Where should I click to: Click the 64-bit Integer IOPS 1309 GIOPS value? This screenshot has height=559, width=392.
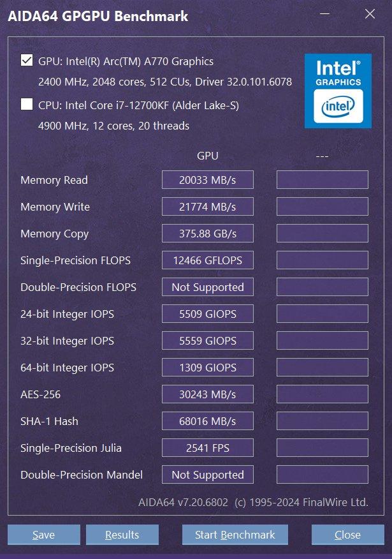208,367
